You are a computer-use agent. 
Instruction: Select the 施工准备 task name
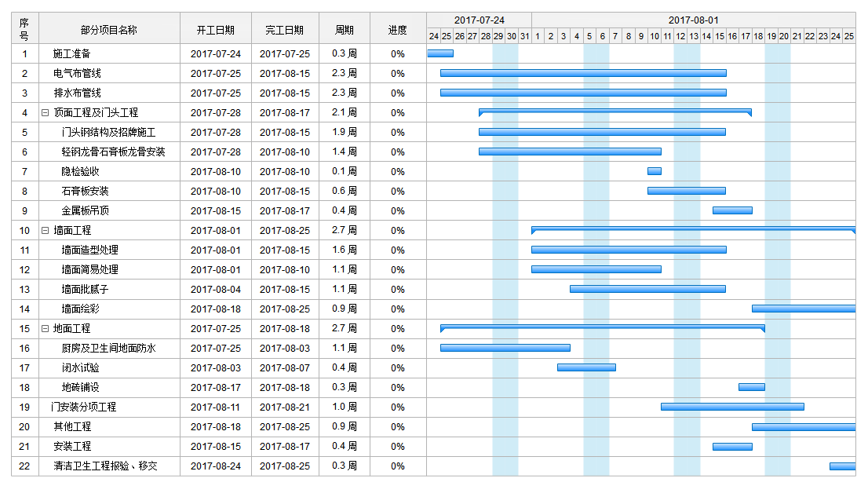[72, 53]
